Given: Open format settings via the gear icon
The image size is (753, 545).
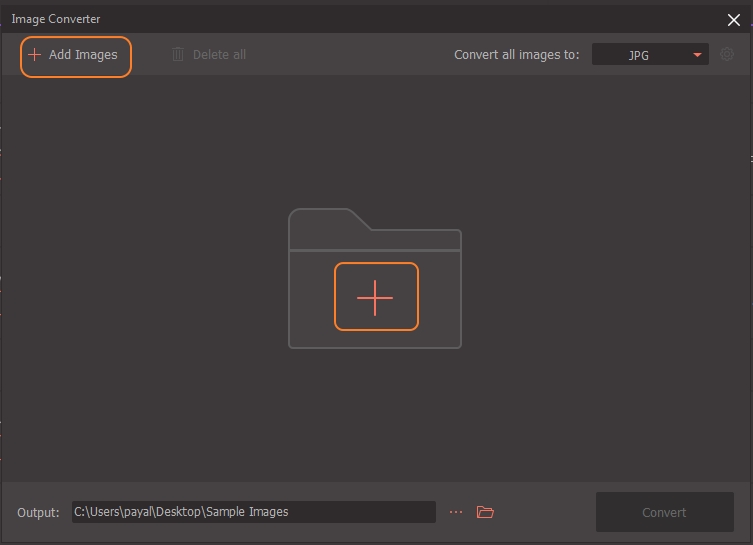Looking at the screenshot, I should tap(727, 55).
